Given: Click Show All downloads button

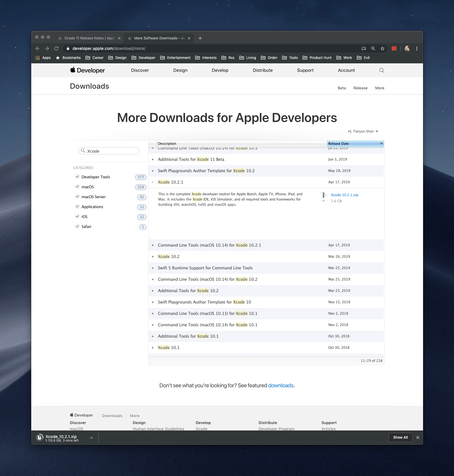Looking at the screenshot, I should tap(400, 437).
